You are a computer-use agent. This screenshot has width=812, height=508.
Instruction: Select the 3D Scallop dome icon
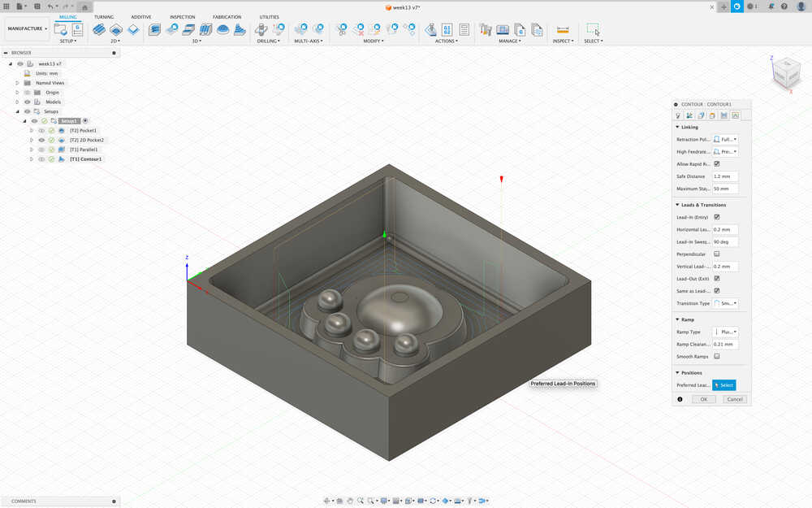pos(222,29)
